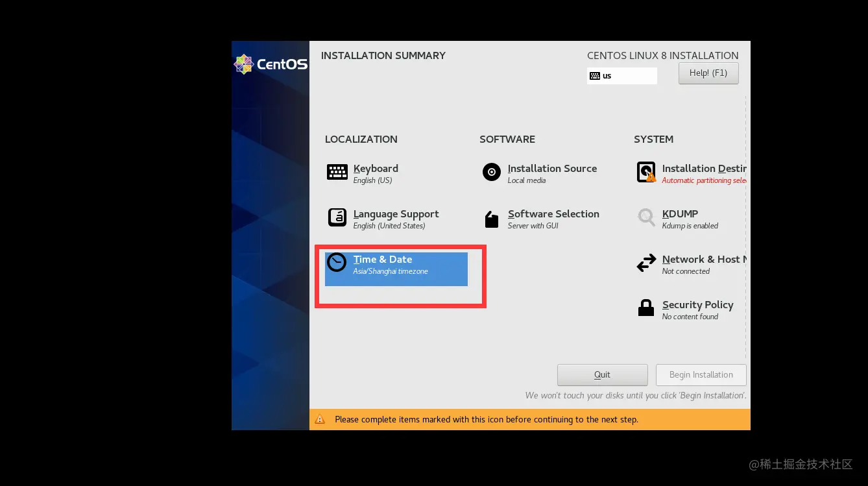868x486 pixels.
Task: Open the Security Policy entry
Action: (692, 309)
